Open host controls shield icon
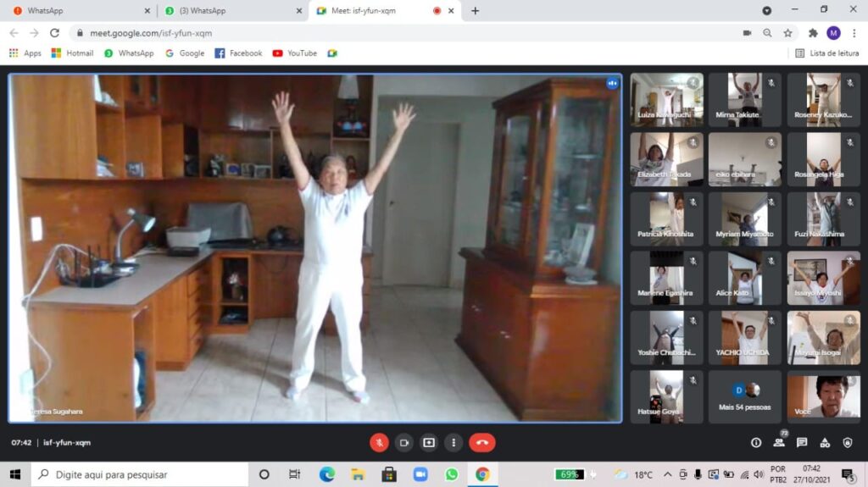This screenshot has width=868, height=487. point(848,442)
